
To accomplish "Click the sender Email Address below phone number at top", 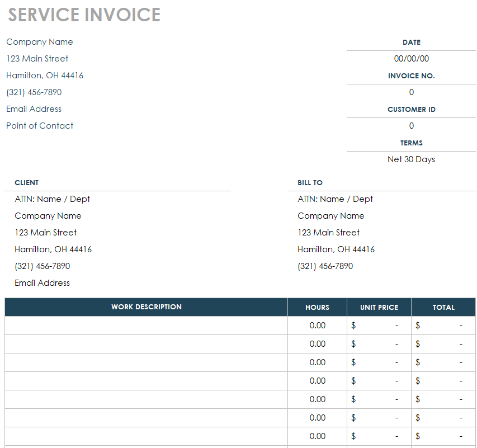I will click(34, 109).
